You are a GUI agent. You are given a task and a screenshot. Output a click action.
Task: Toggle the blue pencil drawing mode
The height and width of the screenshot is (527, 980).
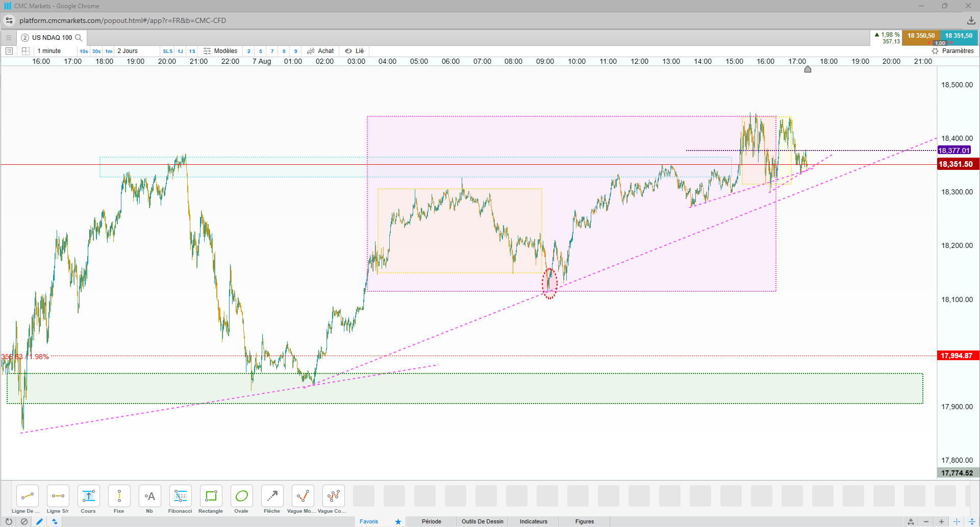(x=39, y=521)
